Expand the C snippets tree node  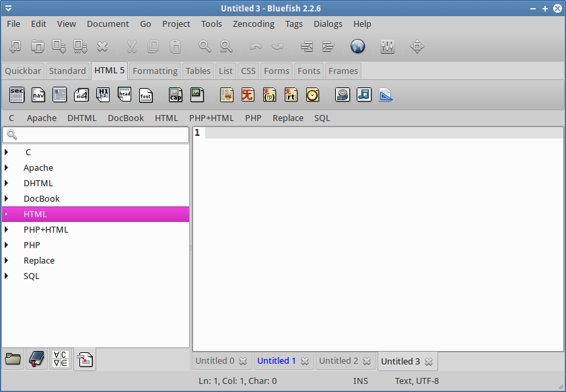tap(7, 152)
